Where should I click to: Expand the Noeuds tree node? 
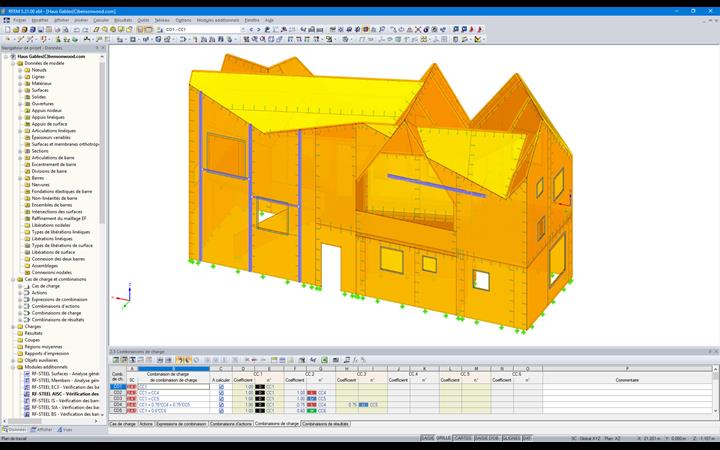point(20,70)
